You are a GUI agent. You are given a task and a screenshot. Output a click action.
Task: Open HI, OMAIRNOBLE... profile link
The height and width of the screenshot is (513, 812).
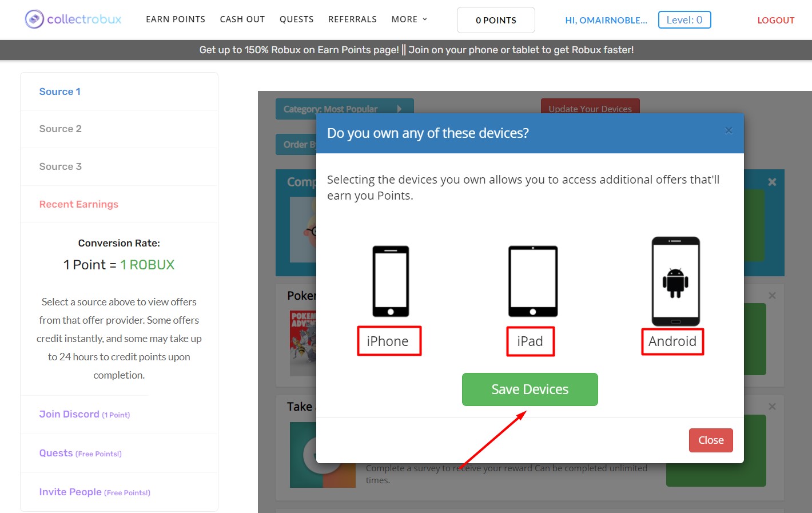pos(606,20)
